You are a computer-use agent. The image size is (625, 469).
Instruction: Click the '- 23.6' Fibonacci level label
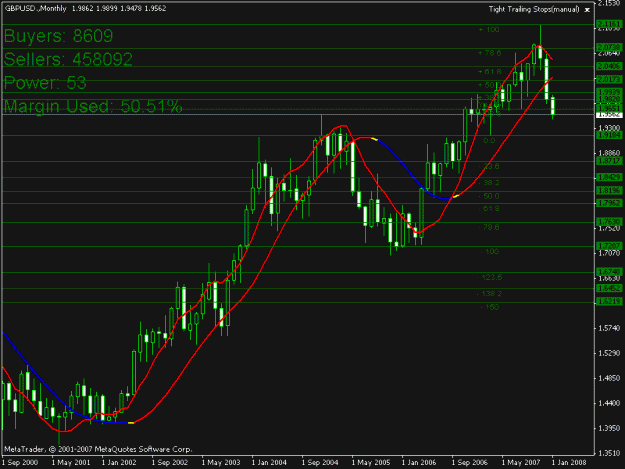[490, 167]
